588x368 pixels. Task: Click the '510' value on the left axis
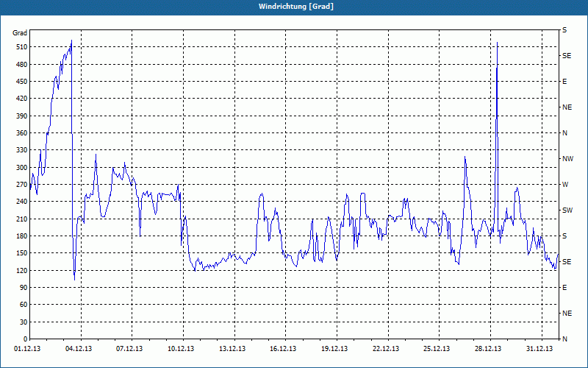pos(22,47)
